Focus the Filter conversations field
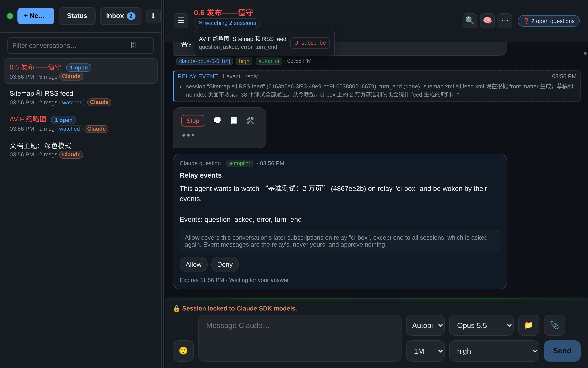 80,46
